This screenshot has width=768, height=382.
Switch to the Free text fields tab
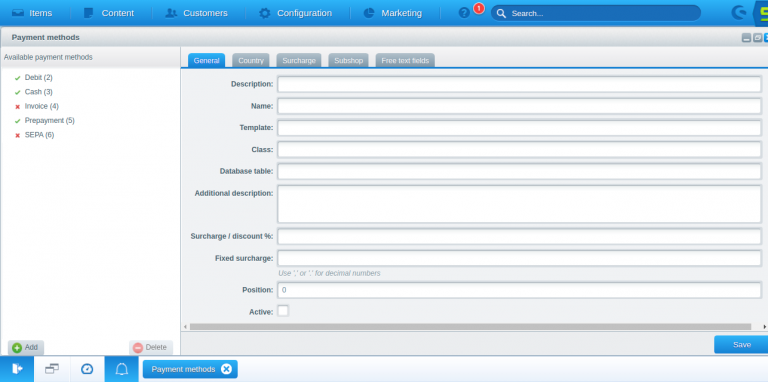pos(405,60)
